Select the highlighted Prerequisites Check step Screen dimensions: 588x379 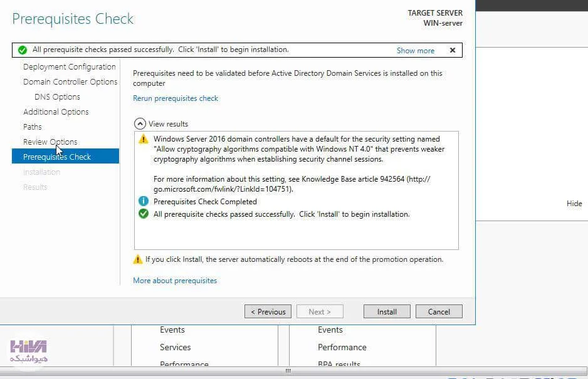click(65, 157)
